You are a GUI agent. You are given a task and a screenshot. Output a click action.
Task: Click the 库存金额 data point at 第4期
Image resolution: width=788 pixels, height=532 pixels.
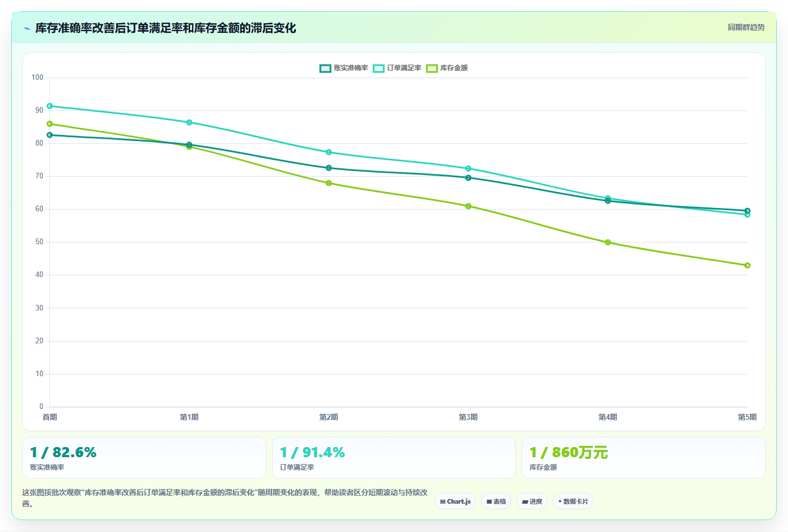click(608, 242)
